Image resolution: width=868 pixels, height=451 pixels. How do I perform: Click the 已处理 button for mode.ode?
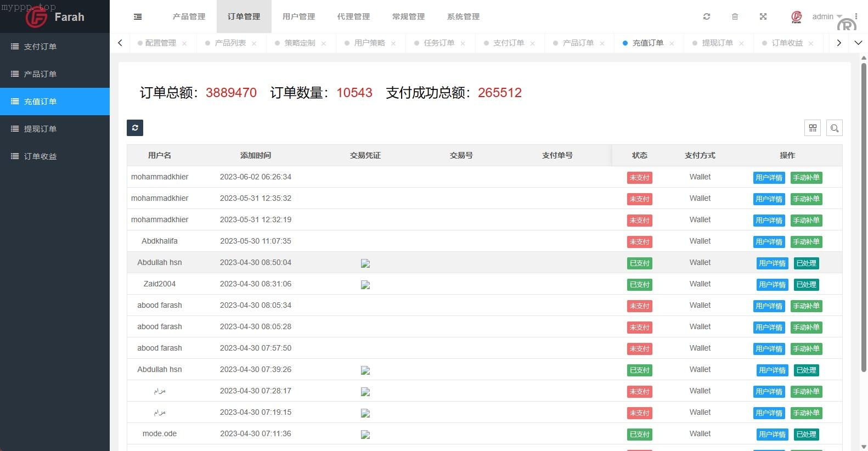(x=806, y=435)
